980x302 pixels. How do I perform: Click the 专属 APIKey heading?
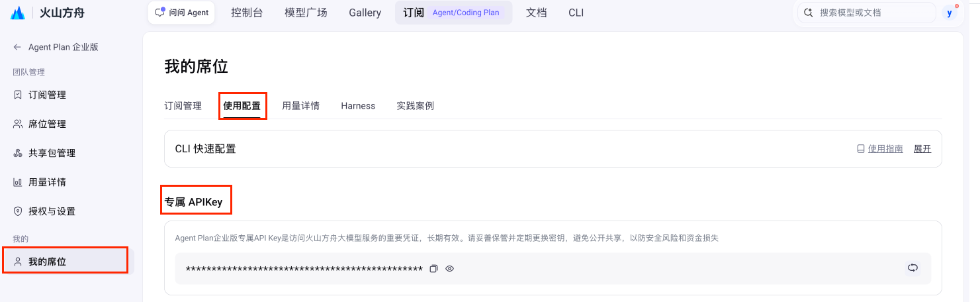193,202
